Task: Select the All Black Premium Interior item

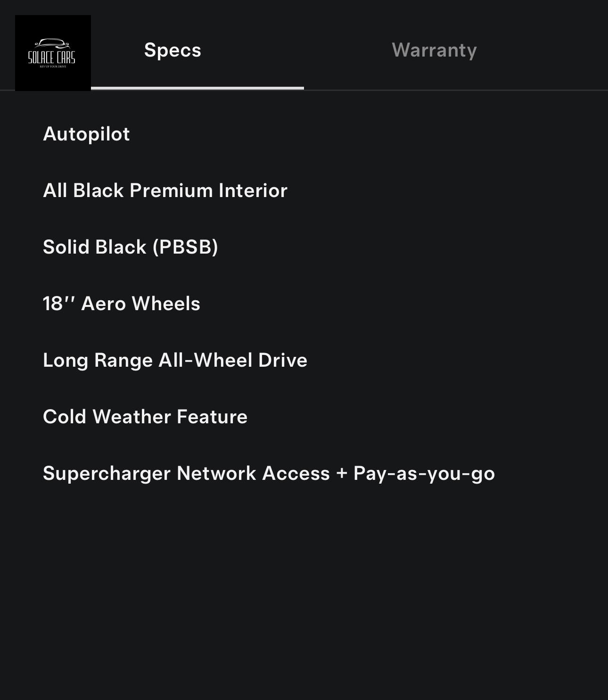Action: coord(164,190)
